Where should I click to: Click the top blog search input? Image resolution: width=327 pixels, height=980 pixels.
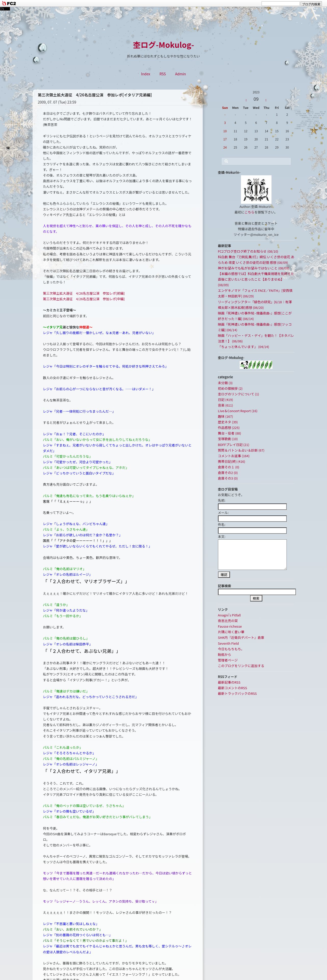[x=281, y=4]
